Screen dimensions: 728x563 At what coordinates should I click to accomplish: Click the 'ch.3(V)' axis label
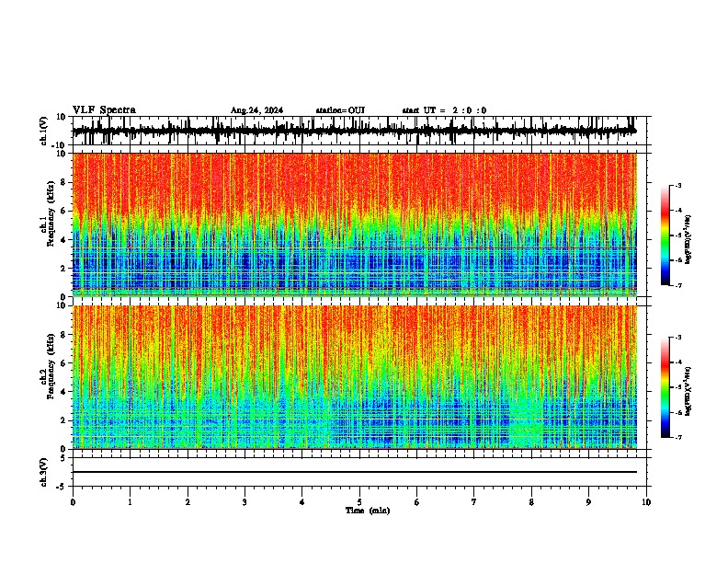coord(44,472)
